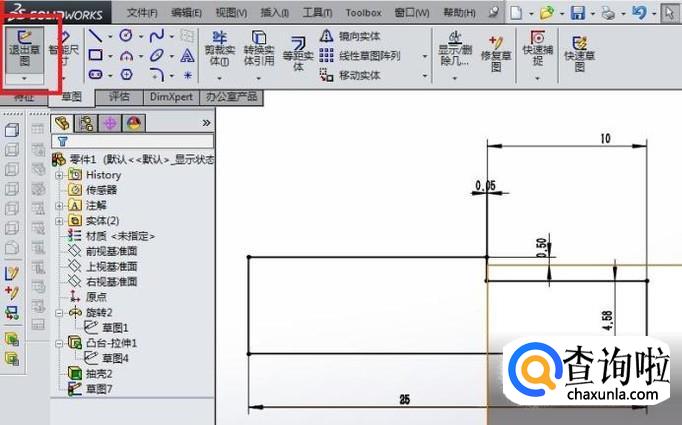Open the ConfigurationManager tab icon

tap(110, 124)
